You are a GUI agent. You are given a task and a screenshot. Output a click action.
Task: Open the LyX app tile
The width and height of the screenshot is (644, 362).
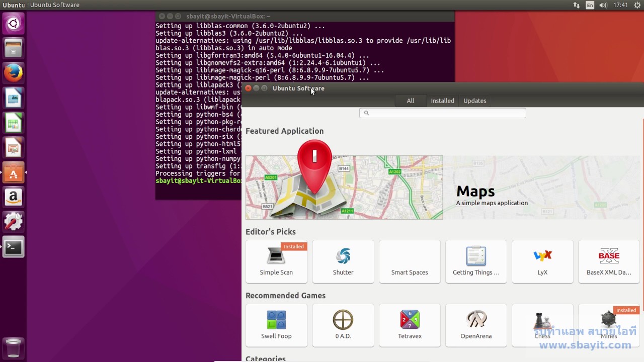click(542, 261)
